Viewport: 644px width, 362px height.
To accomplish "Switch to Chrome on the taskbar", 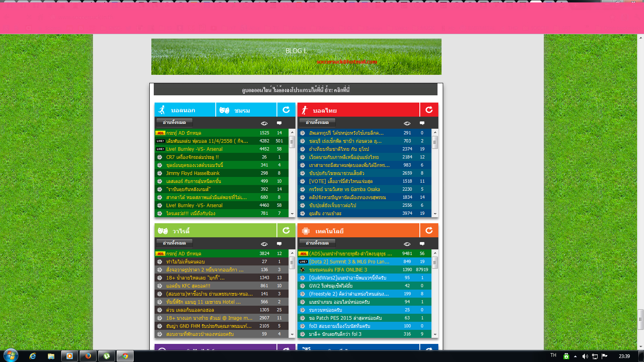I will tap(125, 356).
